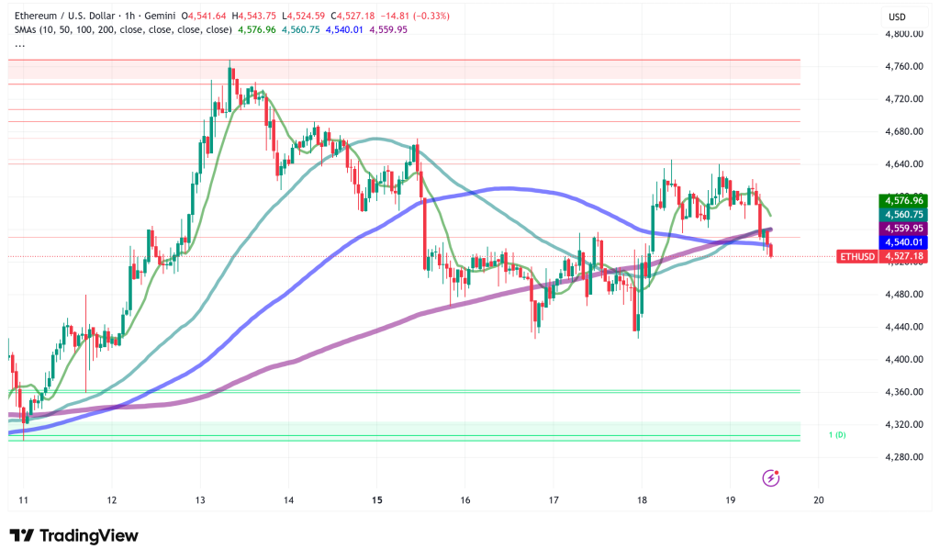Click the teal 4,560.75 SMA price label
Viewport: 940px width, 560px height.
click(x=903, y=215)
